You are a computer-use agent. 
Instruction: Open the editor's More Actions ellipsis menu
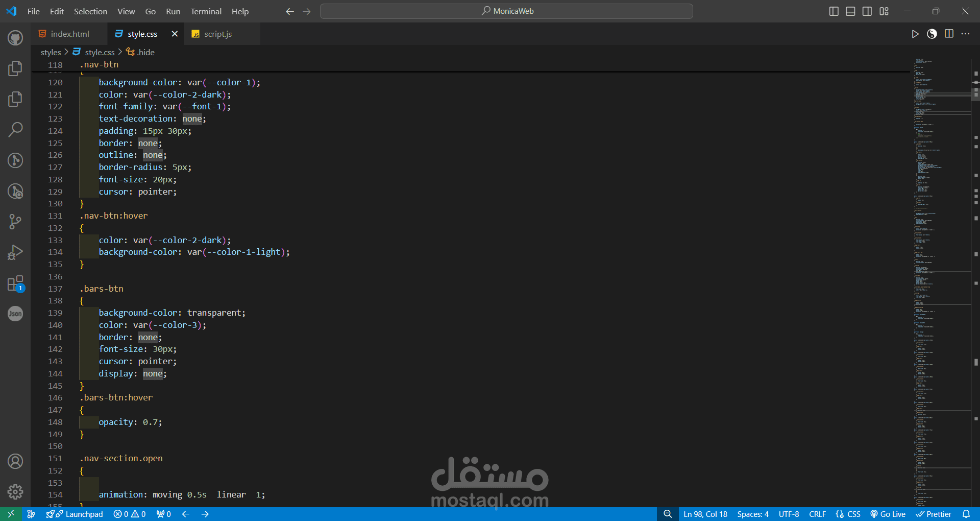click(966, 34)
